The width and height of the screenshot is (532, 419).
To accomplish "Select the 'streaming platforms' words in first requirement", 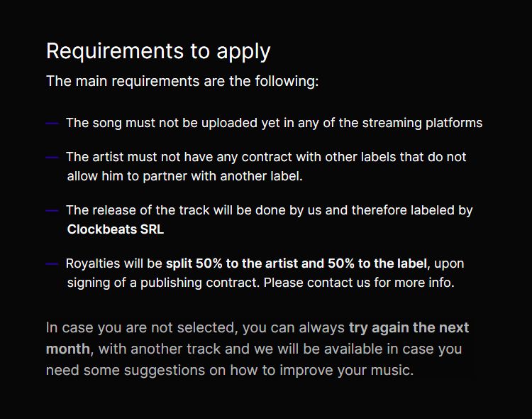I will pyautogui.click(x=422, y=123).
